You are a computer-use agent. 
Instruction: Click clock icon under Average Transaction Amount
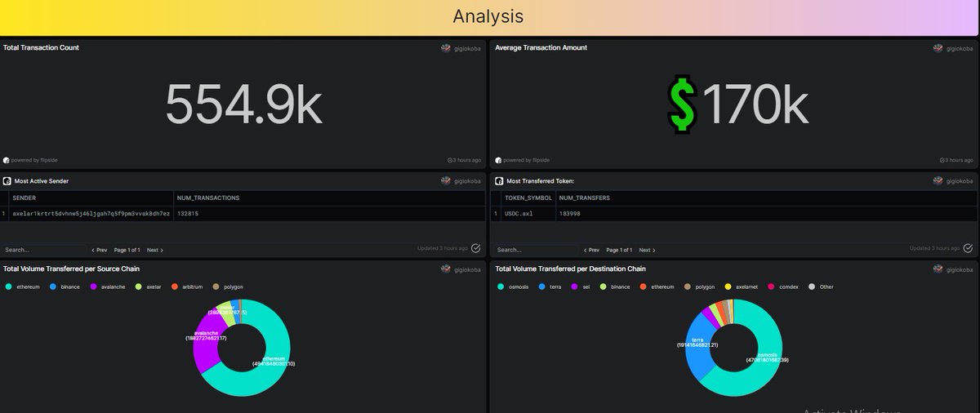click(942, 160)
